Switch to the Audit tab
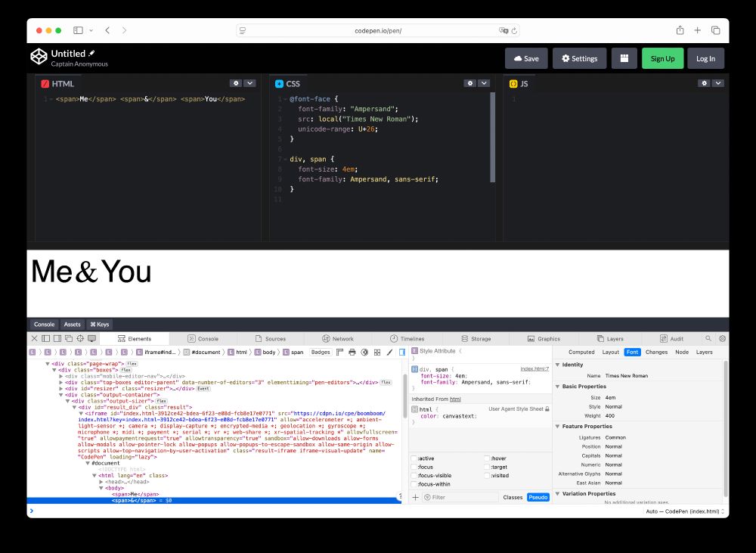The height and width of the screenshot is (553, 756). coord(671,339)
